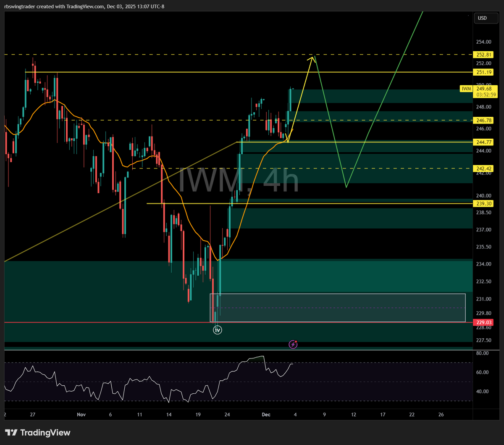Click the 234.00 price scale value
This screenshot has width=504, height=445.
483,264
